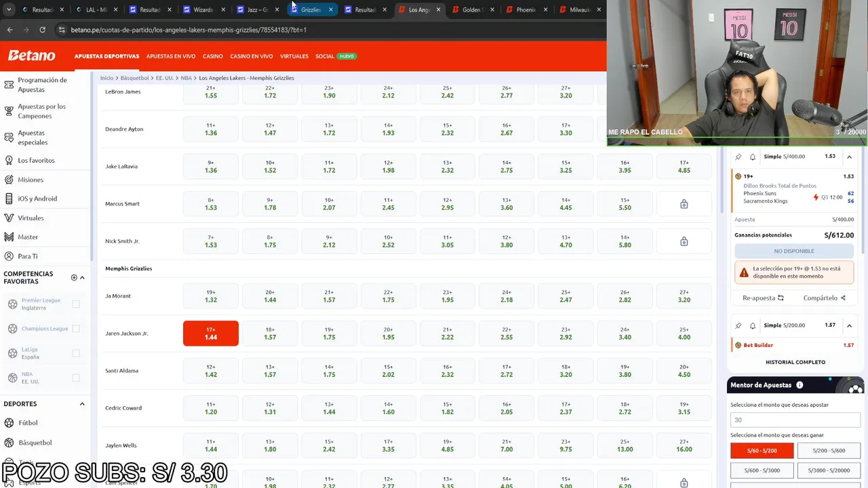Click the Para Ti profile icon
Image resolution: width=868 pixels, height=488 pixels.
point(9,256)
